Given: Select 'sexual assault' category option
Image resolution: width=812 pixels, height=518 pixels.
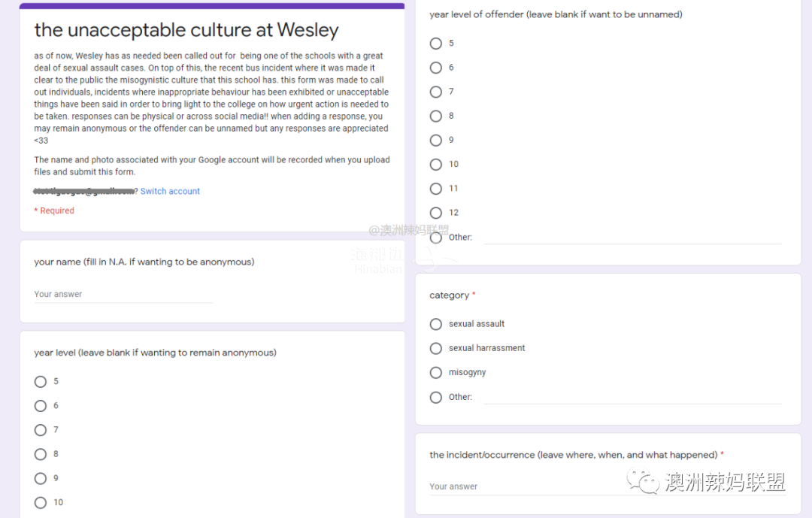Looking at the screenshot, I should click(436, 324).
